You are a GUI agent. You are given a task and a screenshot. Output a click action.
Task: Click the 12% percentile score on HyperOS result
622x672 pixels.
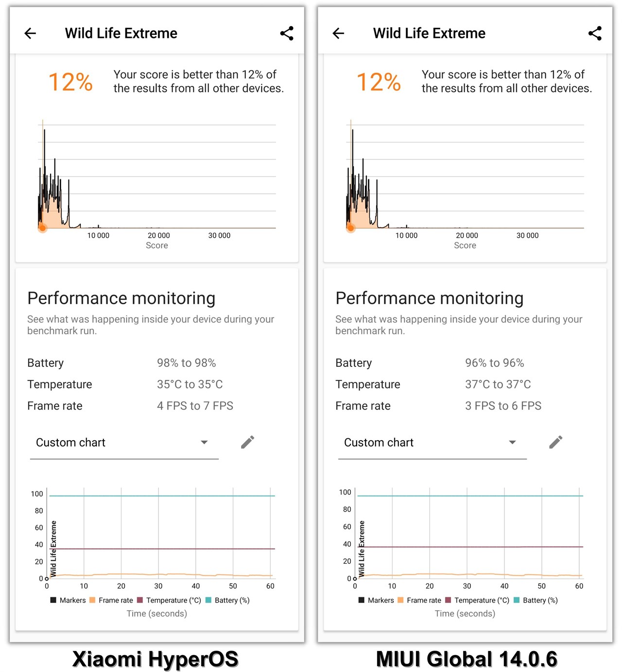(x=70, y=82)
